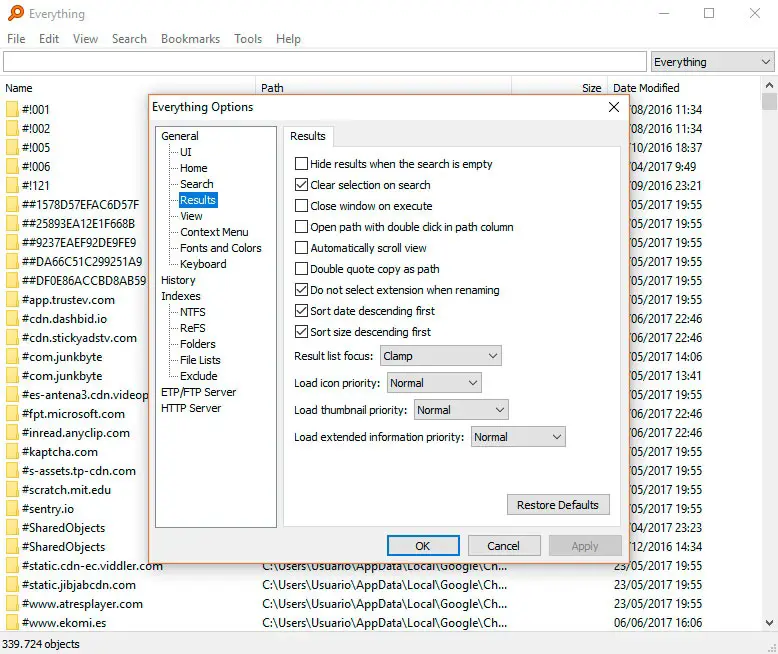Click the Cancel button
The image size is (778, 654).
click(504, 546)
